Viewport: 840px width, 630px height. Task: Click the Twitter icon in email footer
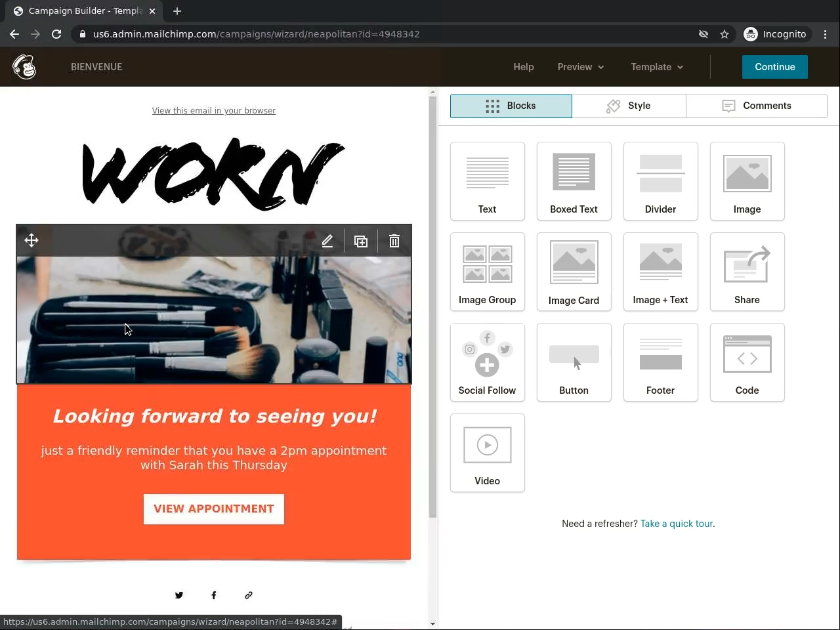(179, 595)
